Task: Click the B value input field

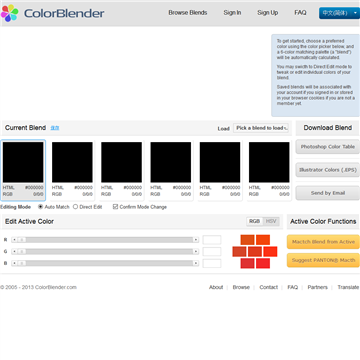Action: [212, 263]
